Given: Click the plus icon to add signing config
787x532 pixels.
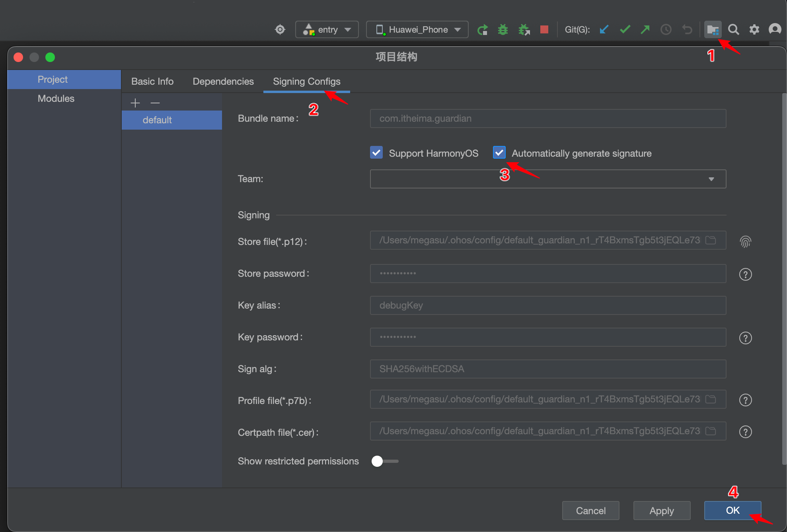Looking at the screenshot, I should pyautogui.click(x=135, y=103).
